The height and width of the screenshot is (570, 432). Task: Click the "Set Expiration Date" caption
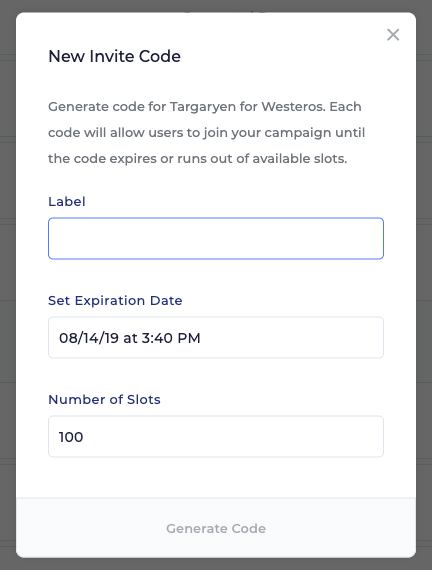coord(115,301)
